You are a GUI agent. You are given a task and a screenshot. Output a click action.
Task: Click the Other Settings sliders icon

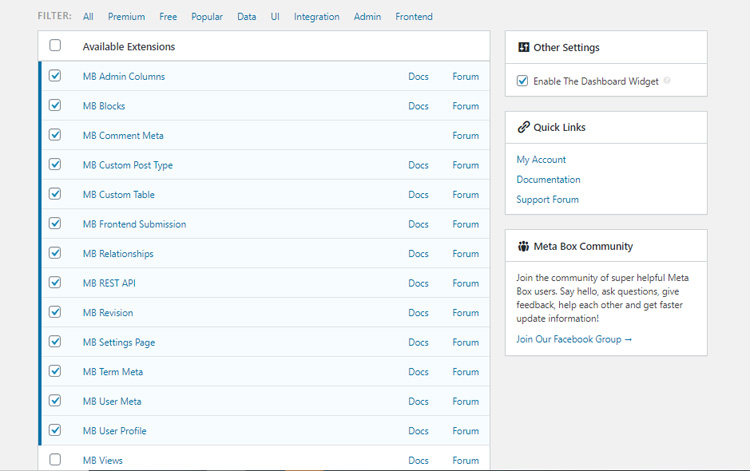(523, 47)
